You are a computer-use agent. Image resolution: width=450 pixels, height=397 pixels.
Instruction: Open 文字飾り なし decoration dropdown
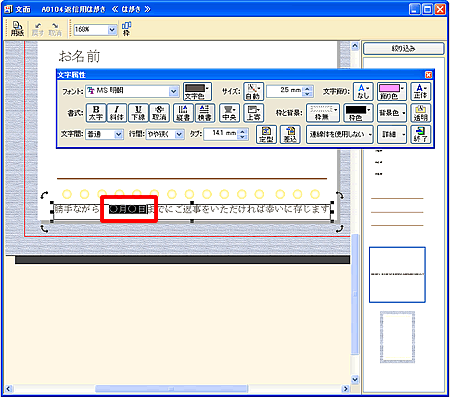point(363,92)
